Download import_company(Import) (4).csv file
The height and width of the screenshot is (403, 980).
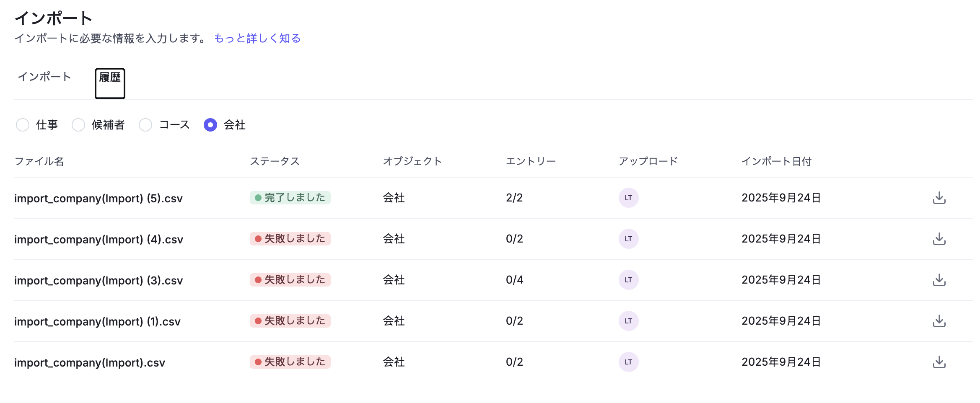939,239
